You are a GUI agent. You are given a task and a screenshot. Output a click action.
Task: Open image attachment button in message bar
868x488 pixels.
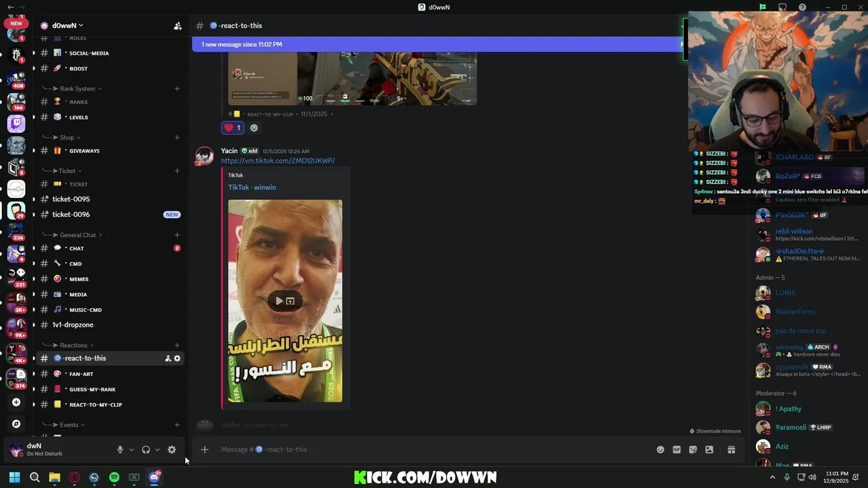pyautogui.click(x=709, y=449)
